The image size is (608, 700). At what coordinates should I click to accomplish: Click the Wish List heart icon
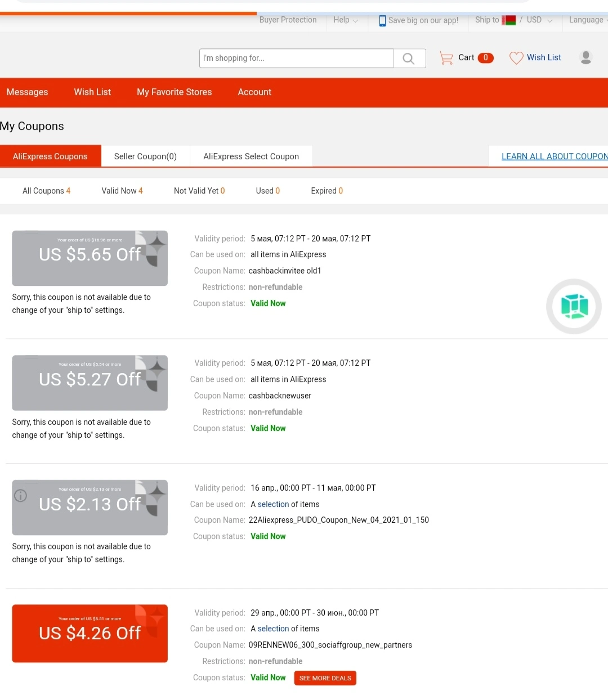point(516,58)
